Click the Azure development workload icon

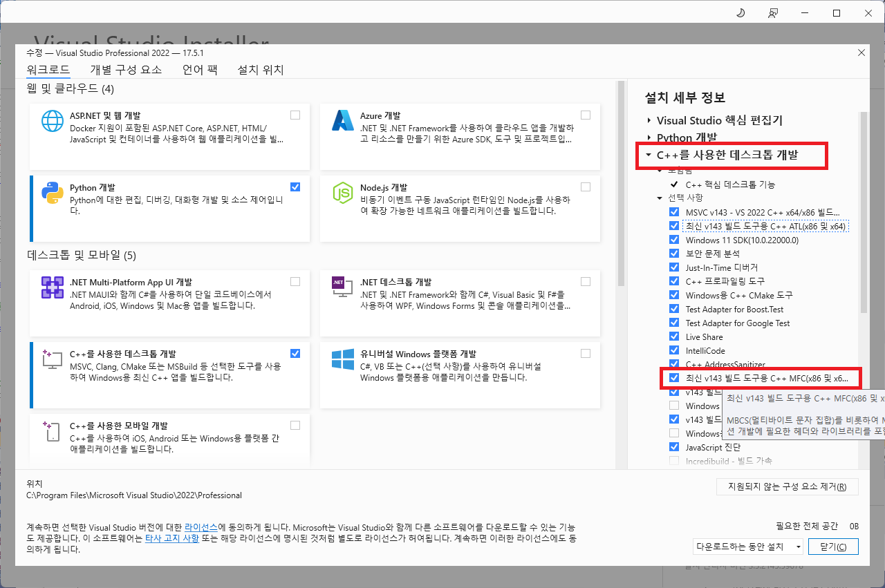click(343, 122)
